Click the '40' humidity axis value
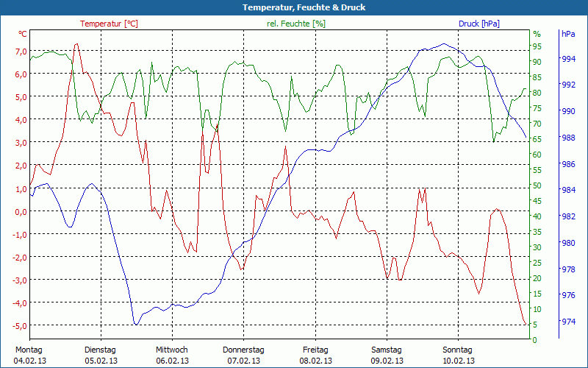The image size is (588, 368). [537, 216]
